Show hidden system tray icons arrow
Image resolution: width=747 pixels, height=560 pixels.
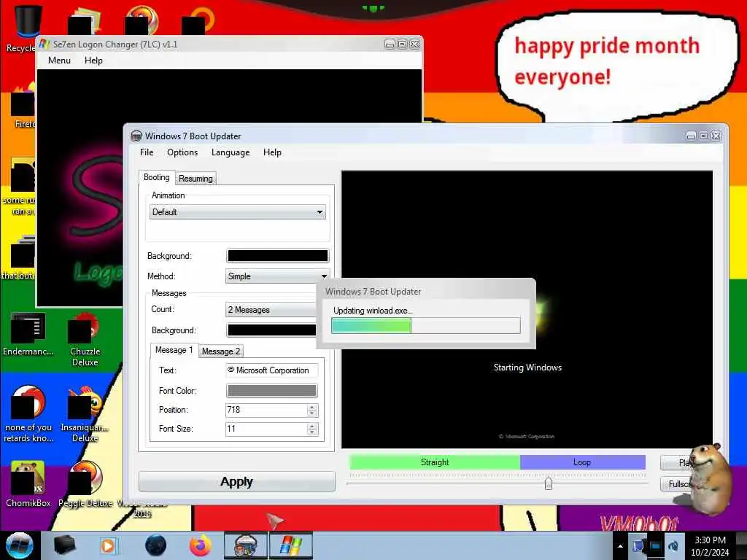[x=620, y=546]
